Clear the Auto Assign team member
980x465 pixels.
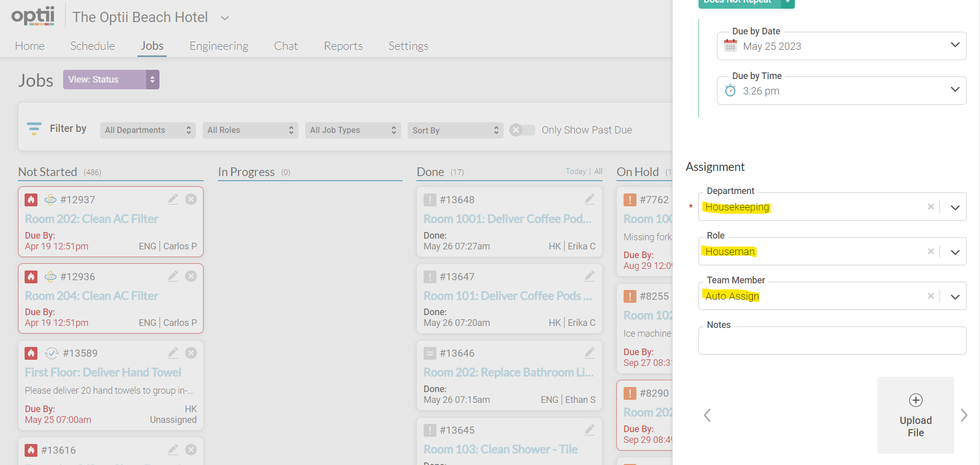click(x=931, y=296)
